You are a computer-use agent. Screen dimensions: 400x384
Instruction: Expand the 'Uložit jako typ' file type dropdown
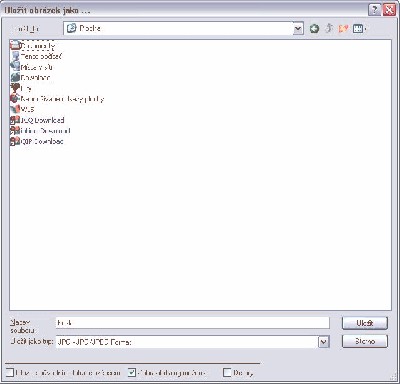click(324, 342)
